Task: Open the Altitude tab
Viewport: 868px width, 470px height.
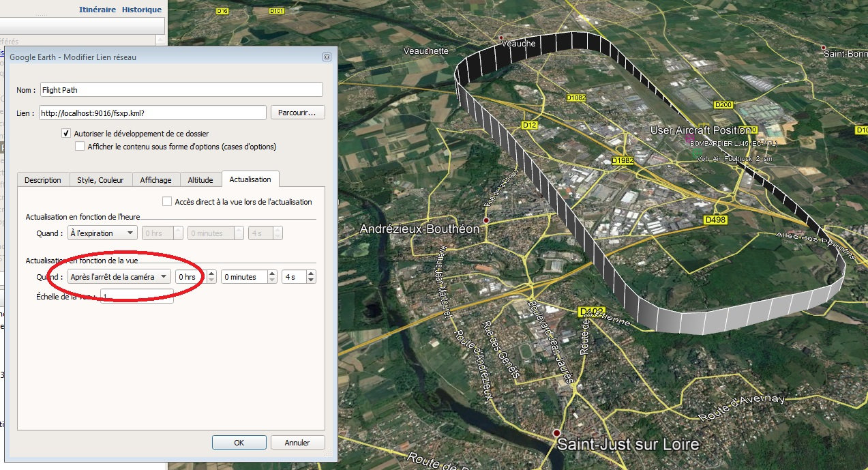Action: (200, 180)
